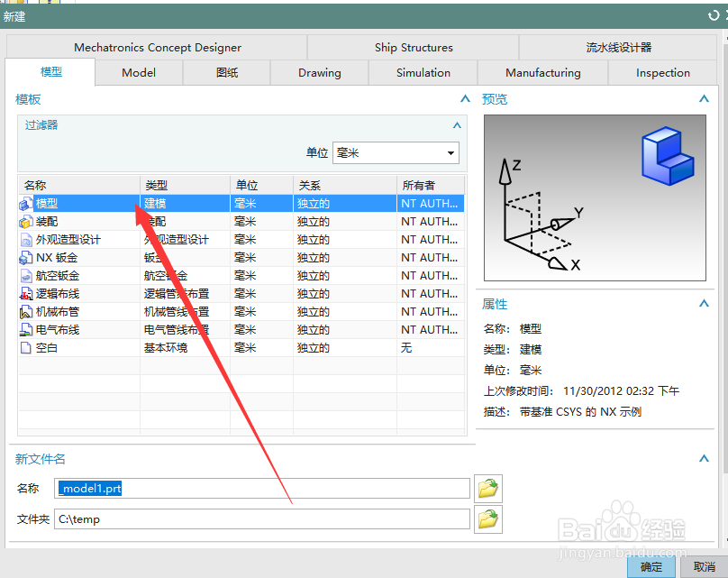The image size is (728, 578).
Task: Select the 外观造型设计 (Shape Studio) template icon
Action: coord(24,239)
